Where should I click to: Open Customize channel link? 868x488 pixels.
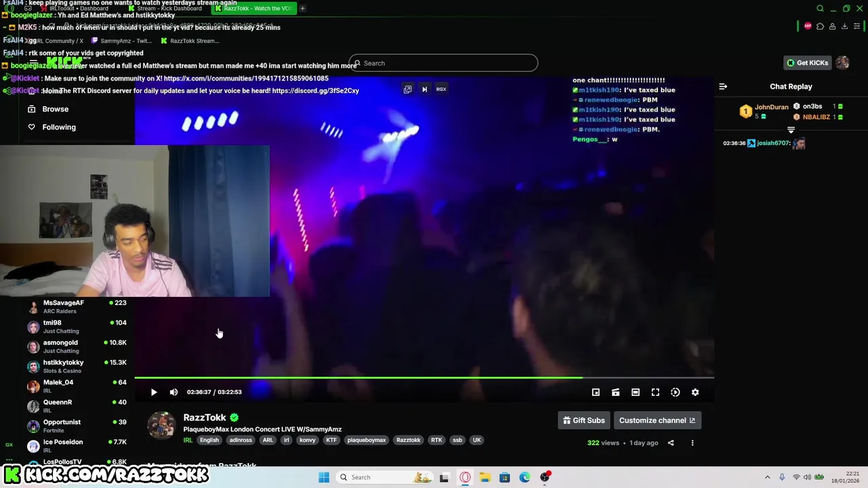click(657, 420)
